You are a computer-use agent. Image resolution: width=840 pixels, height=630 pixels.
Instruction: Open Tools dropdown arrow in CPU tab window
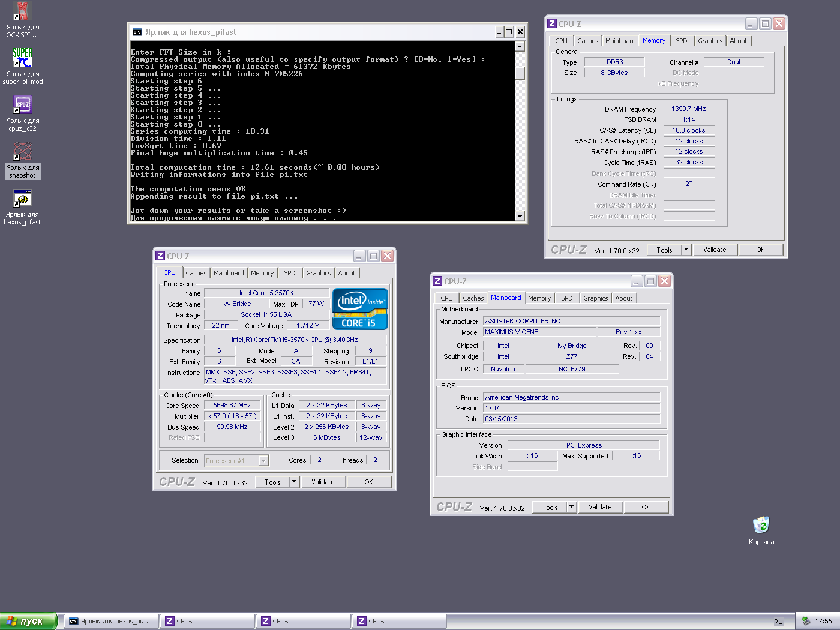294,482
